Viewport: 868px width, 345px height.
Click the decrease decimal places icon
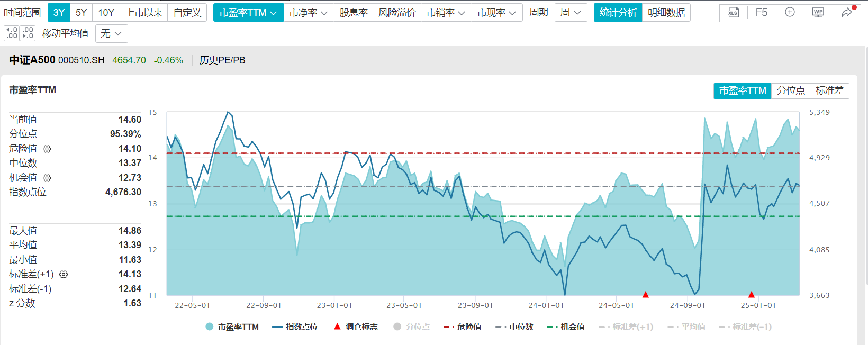pos(28,33)
